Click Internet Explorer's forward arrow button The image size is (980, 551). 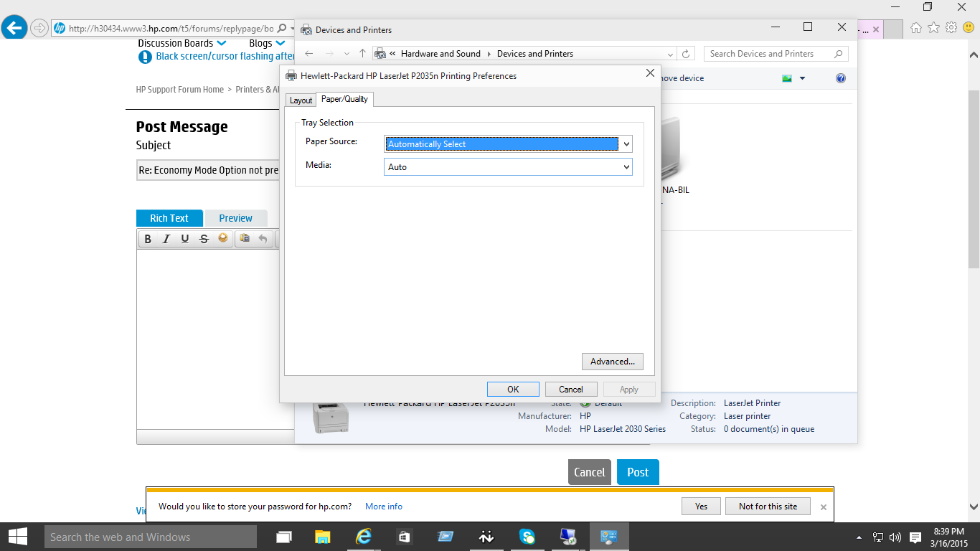(39, 28)
